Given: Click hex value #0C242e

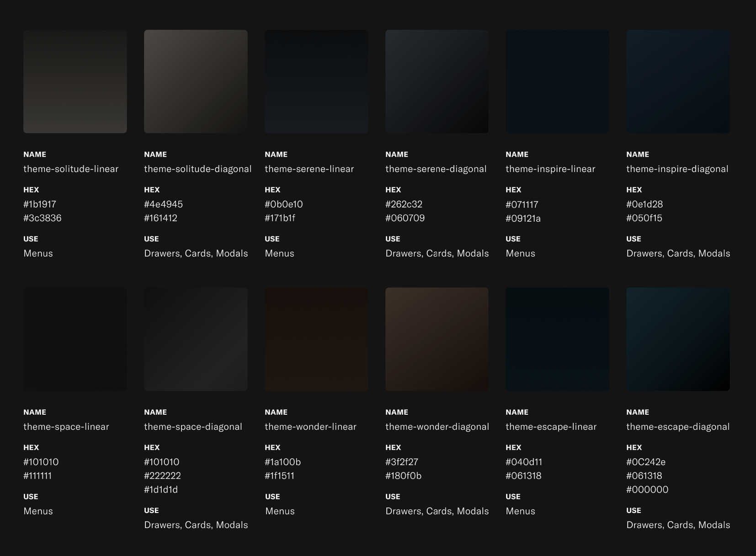Looking at the screenshot, I should (x=646, y=462).
